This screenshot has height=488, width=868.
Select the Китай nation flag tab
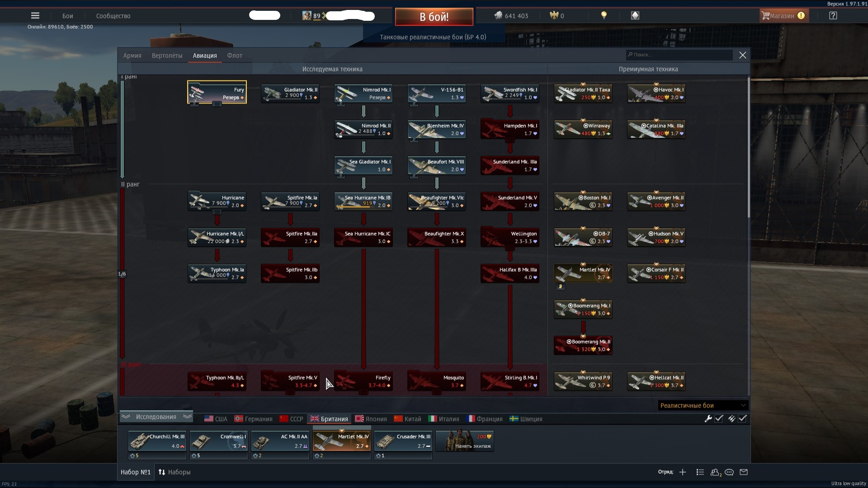(x=407, y=419)
